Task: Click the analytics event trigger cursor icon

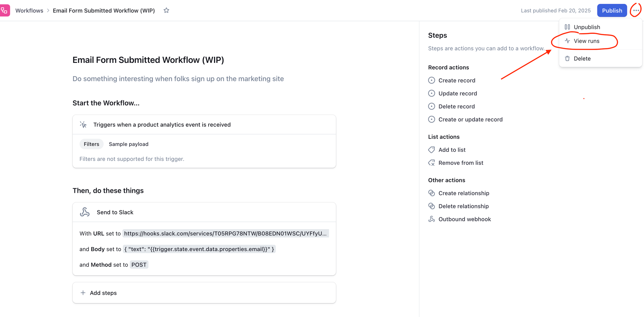Action: pyautogui.click(x=83, y=124)
